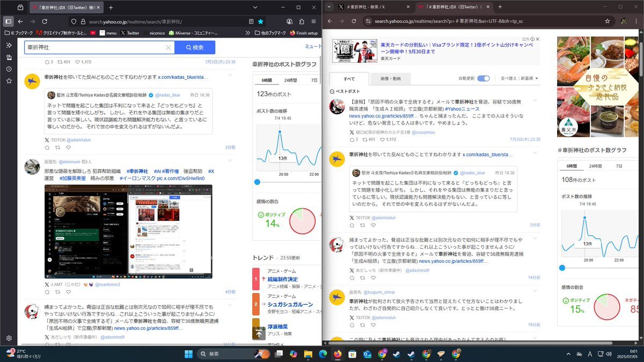Open IE ブックマーク folder in bookmarks bar
The height and width of the screenshot is (362, 644).
coord(19,33)
